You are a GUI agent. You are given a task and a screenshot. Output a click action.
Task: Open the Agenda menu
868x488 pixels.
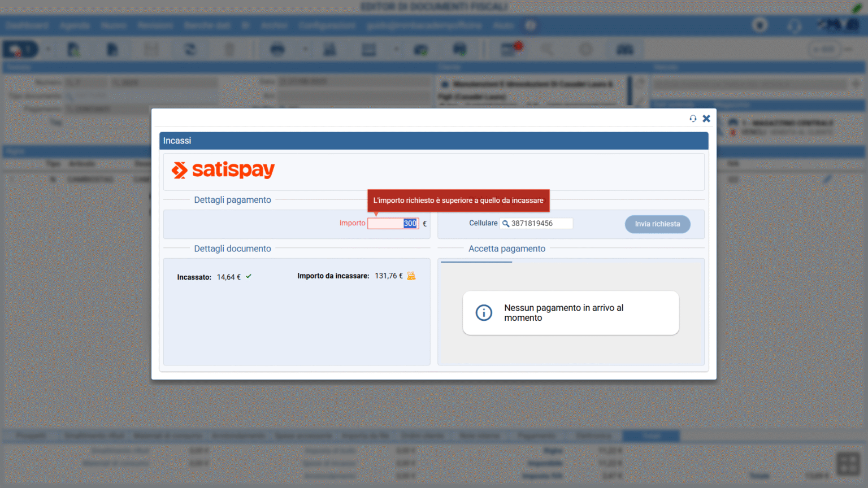coord(75,25)
